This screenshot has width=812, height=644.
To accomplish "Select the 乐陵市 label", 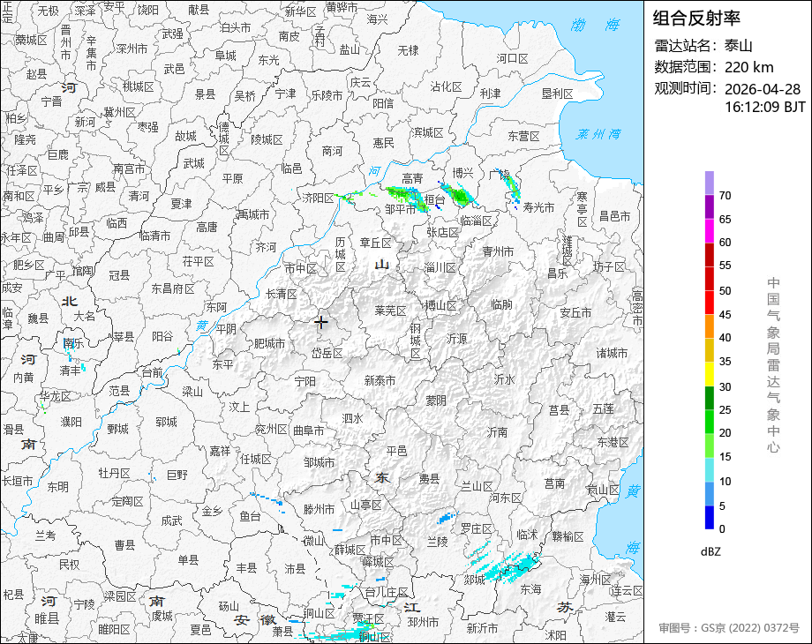I will coord(327,95).
